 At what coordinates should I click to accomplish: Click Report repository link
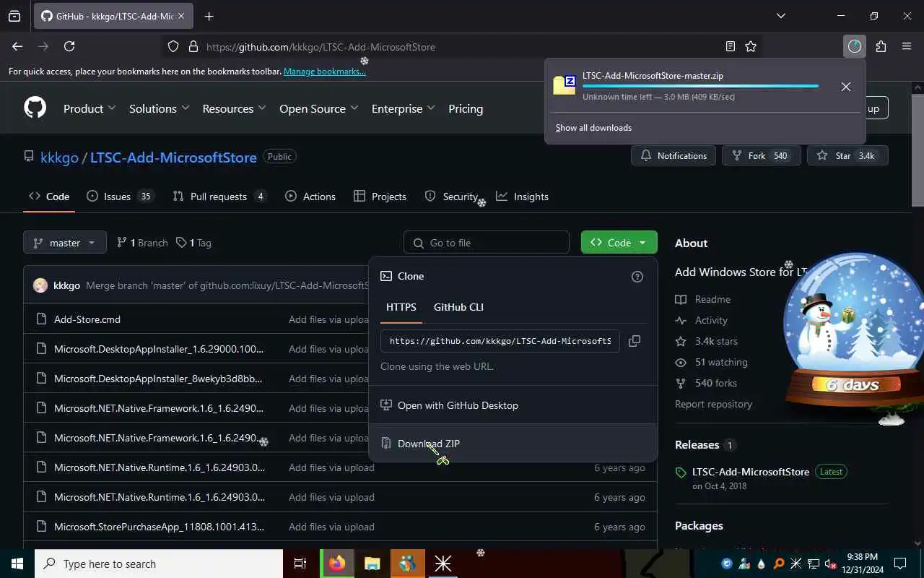point(713,404)
